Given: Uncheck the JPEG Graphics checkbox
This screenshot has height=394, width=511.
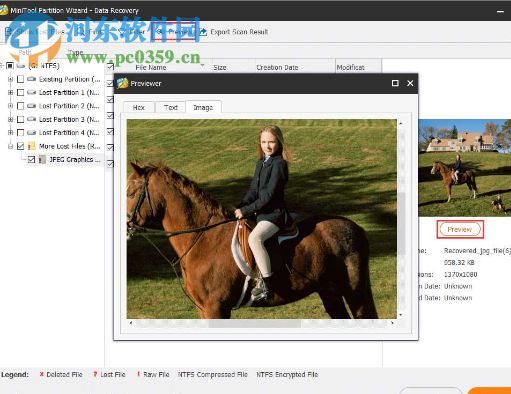Looking at the screenshot, I should (x=31, y=159).
